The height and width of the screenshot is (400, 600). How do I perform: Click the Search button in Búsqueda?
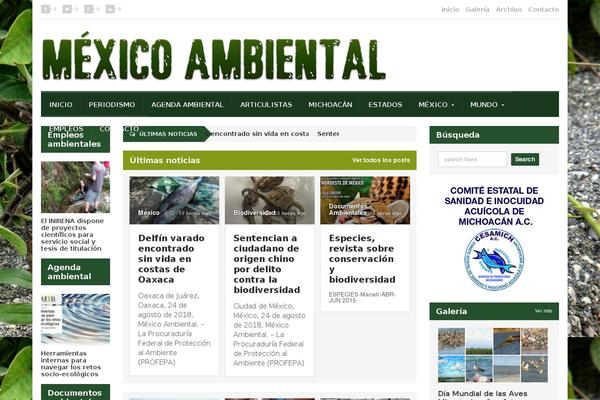[525, 159]
